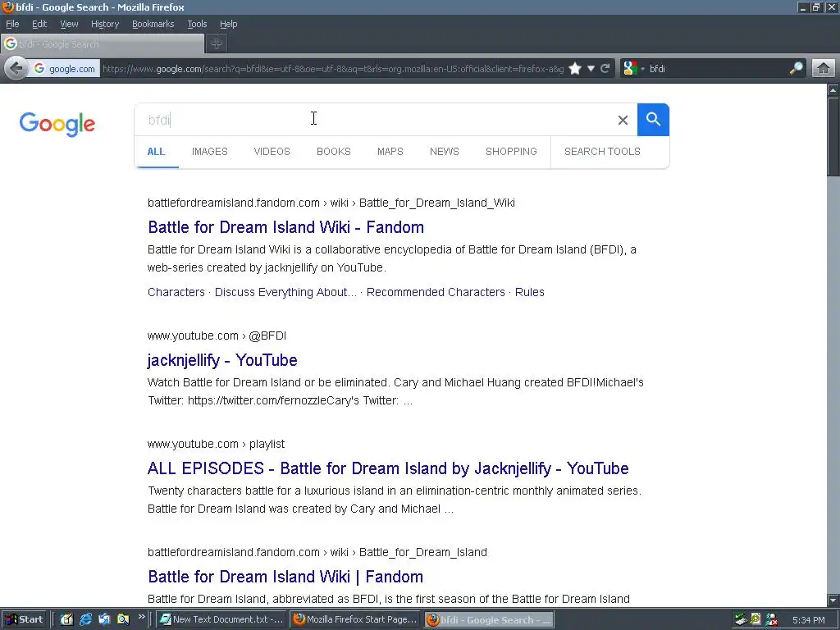Open the URL history dropdown arrow

[x=591, y=69]
